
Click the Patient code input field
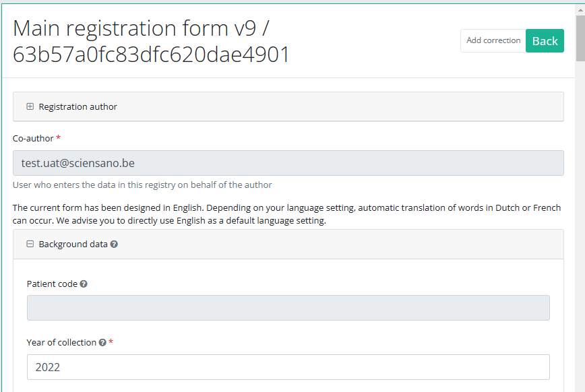coord(288,308)
